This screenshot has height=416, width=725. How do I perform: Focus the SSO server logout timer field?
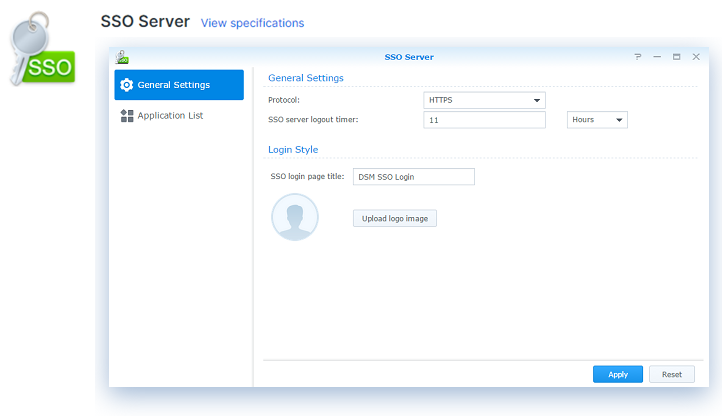(484, 120)
